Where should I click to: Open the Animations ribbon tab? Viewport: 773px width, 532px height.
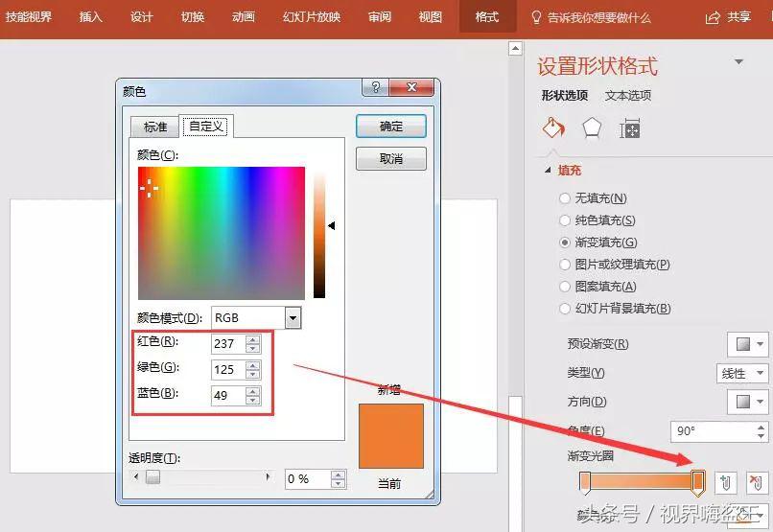(x=244, y=17)
